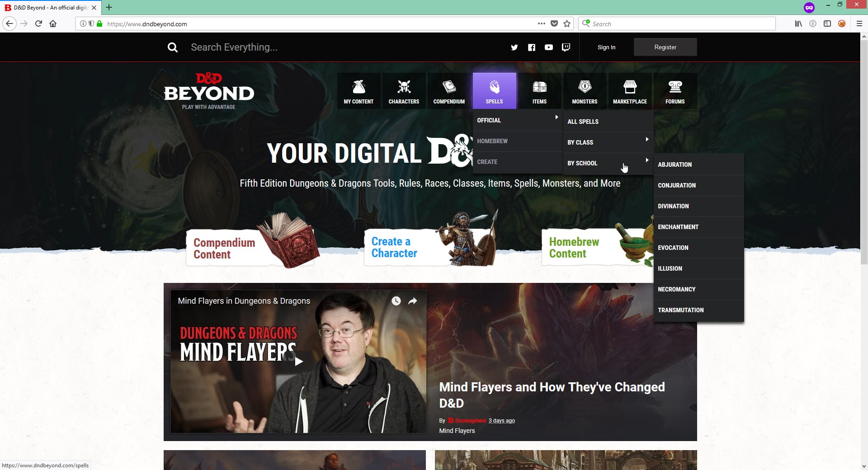Image resolution: width=868 pixels, height=470 pixels.
Task: Close the D&D Beyond browser tab
Action: point(94,8)
